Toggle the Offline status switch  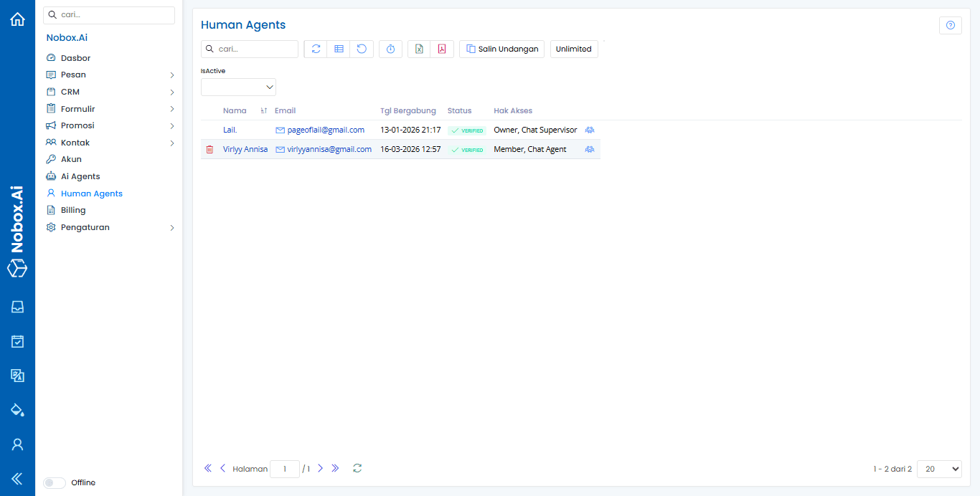pos(55,483)
